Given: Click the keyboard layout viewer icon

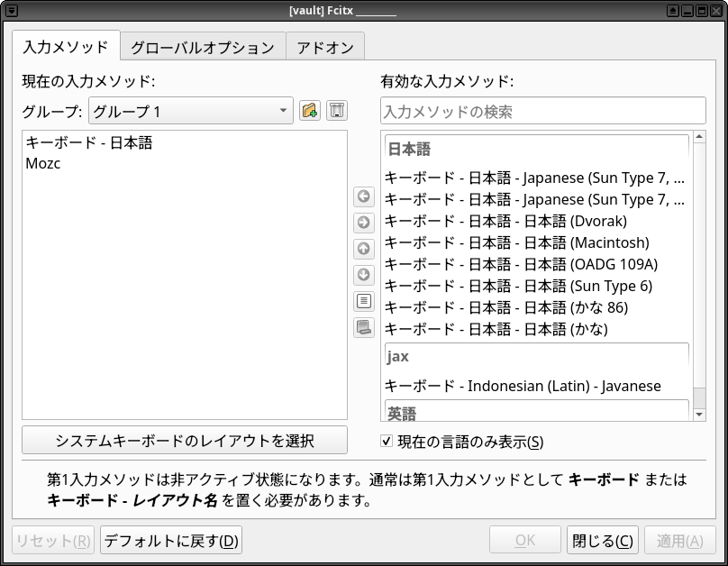Looking at the screenshot, I should (x=363, y=328).
